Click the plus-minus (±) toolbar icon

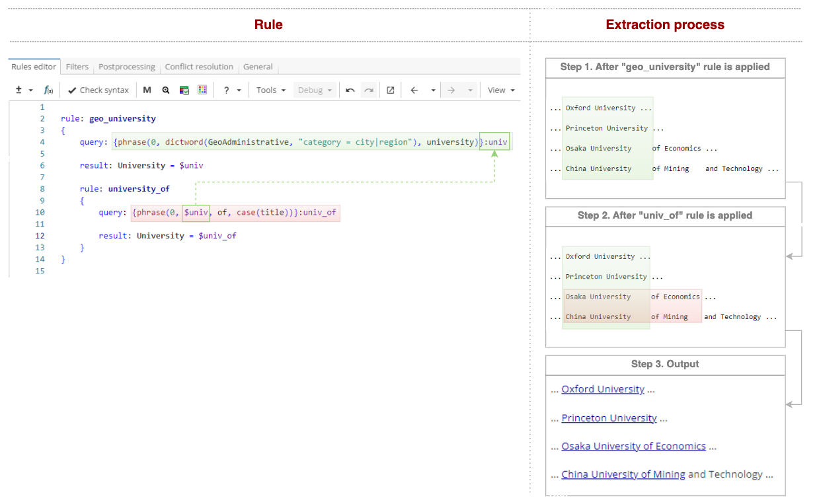point(18,90)
